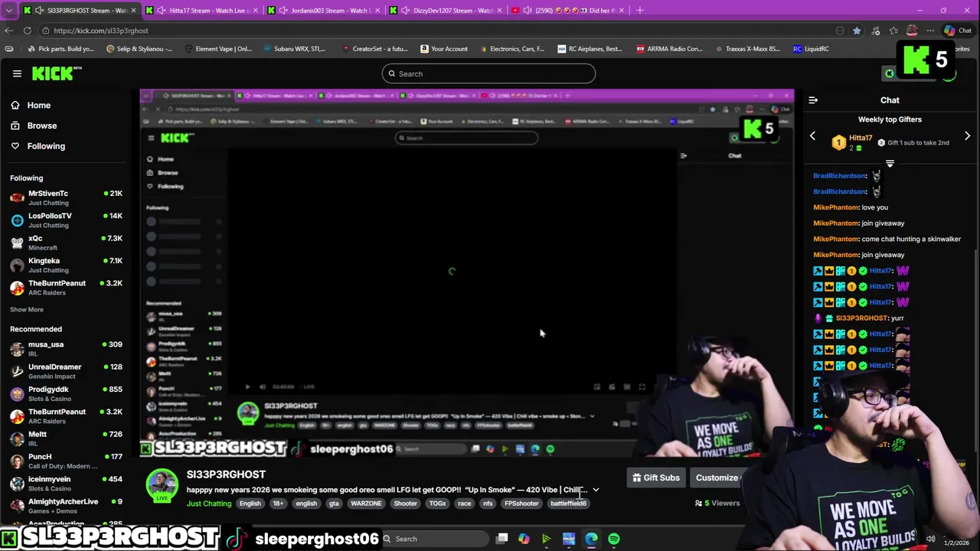Open MrStivenTc channel in Following list

(66, 197)
